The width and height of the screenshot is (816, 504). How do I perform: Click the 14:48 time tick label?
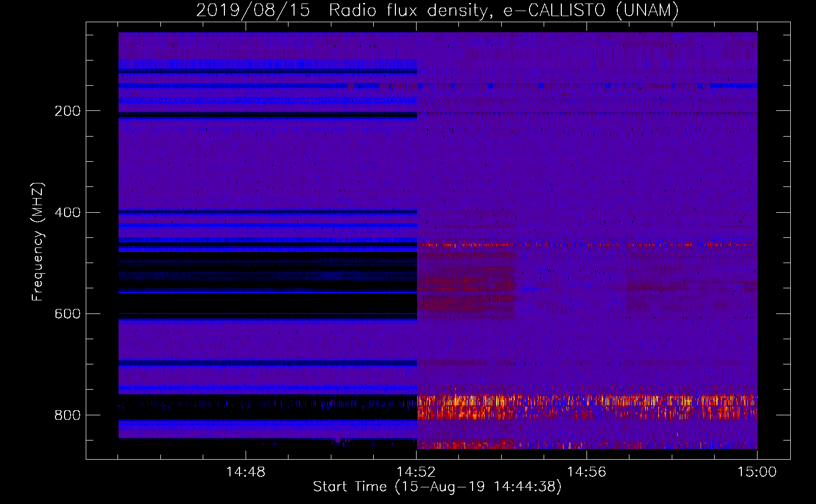point(246,472)
